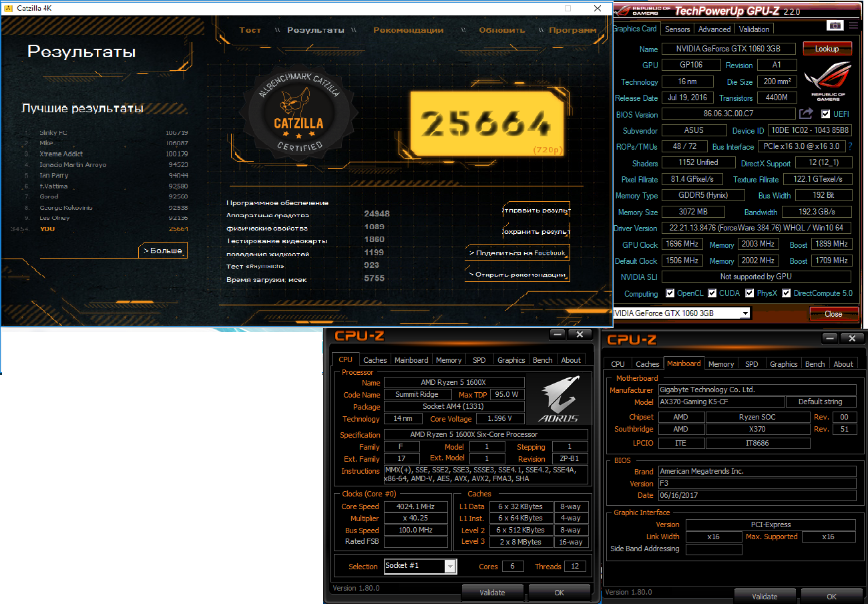
Task: Minimize the left CPU-Z window
Action: tap(558, 334)
